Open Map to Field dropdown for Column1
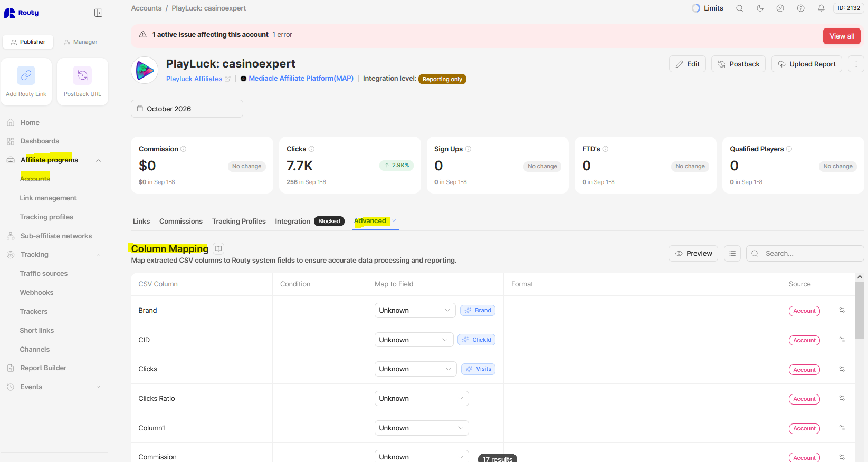The width and height of the screenshot is (868, 462). point(422,428)
